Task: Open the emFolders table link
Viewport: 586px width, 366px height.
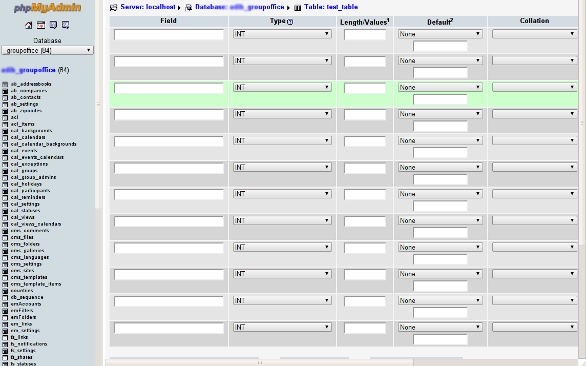Action: pyautogui.click(x=23, y=317)
